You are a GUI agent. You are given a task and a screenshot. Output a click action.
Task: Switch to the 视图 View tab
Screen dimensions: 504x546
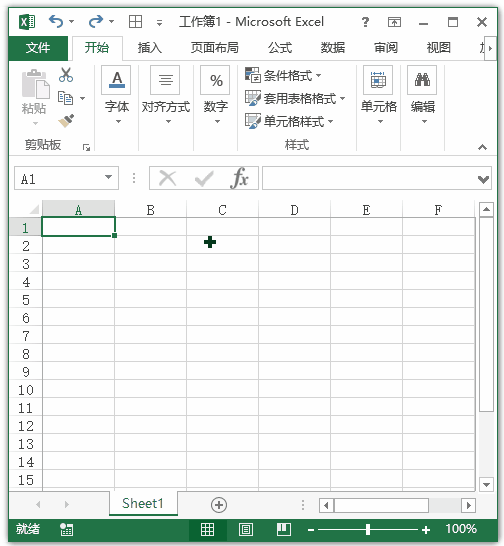[x=439, y=48]
